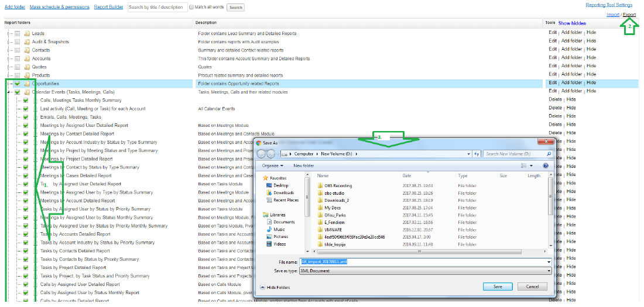Open the address bar history dropdown arrow
Viewport: 644px width, 307px height.
coord(469,154)
